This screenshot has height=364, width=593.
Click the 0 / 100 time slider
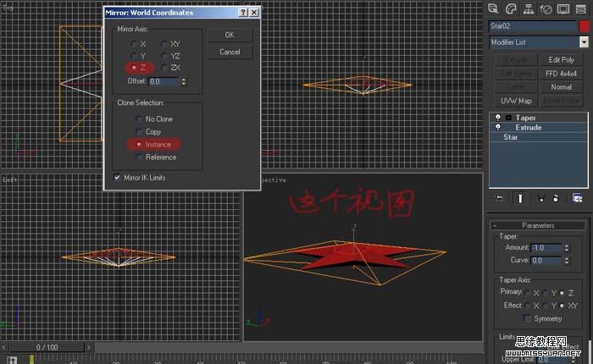[47, 347]
